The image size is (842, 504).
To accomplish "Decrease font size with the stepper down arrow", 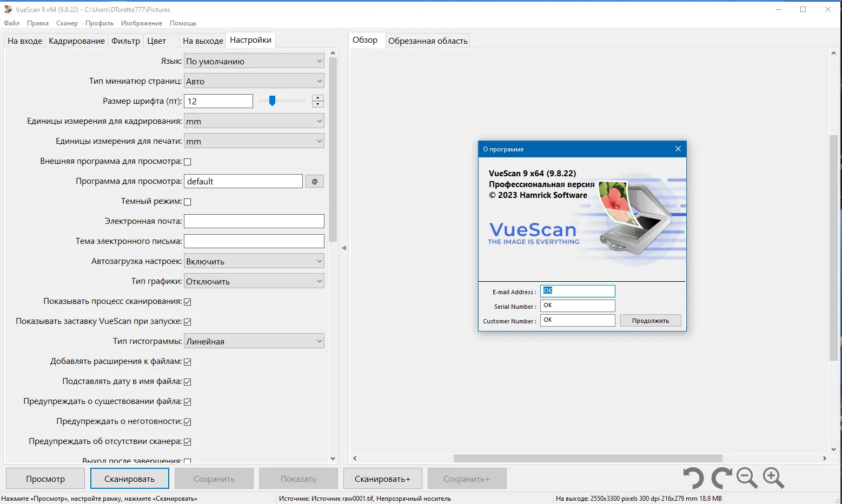I will click(318, 104).
